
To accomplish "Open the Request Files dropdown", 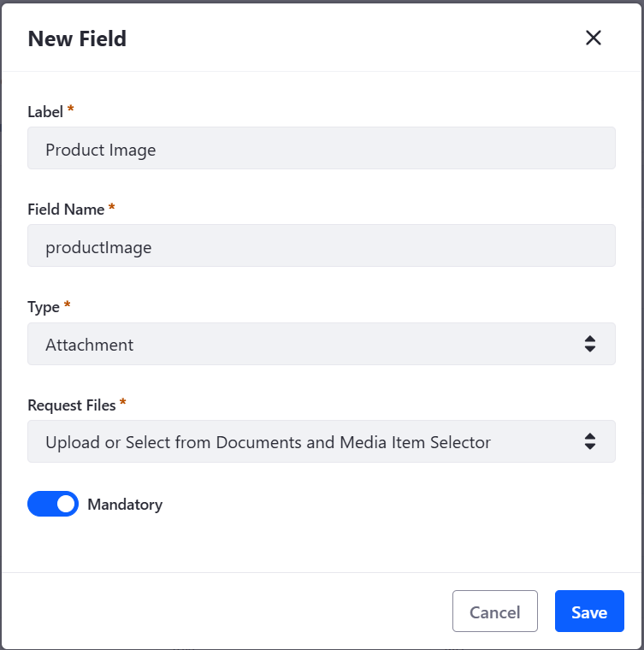I will point(322,441).
